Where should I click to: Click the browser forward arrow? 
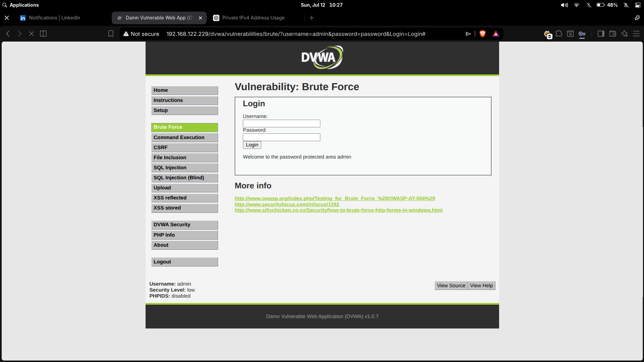19,34
